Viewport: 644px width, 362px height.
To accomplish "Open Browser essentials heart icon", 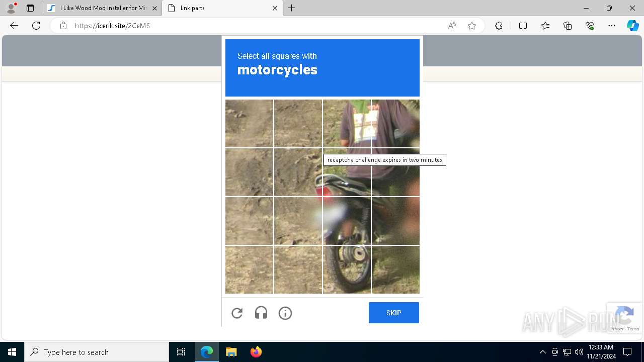I will click(590, 26).
